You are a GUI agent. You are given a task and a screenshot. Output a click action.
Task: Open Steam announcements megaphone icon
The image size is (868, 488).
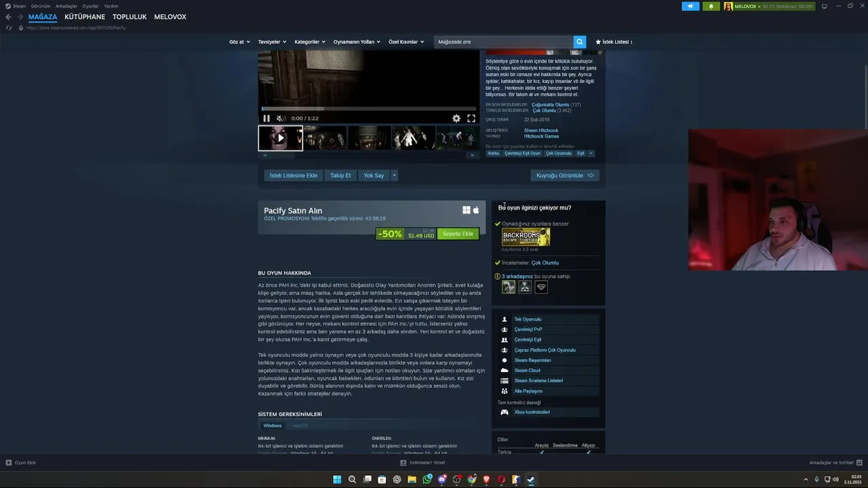click(x=690, y=6)
